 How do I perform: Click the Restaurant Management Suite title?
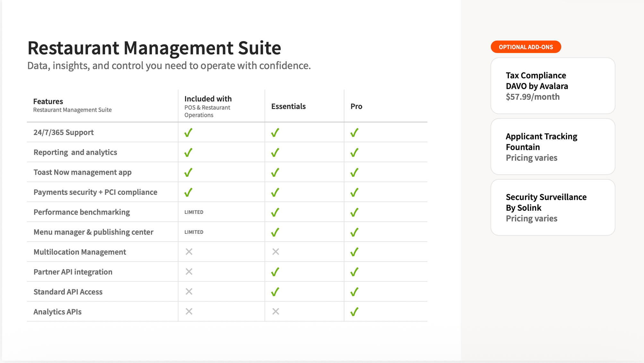[154, 48]
